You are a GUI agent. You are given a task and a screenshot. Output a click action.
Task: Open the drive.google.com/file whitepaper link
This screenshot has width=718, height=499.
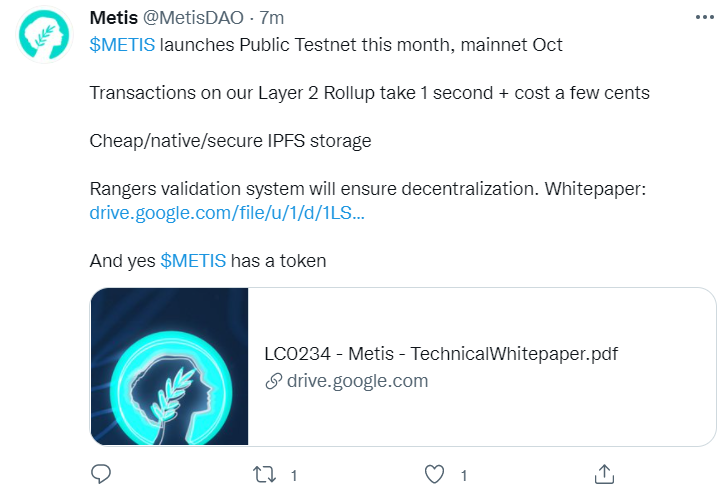click(x=227, y=213)
